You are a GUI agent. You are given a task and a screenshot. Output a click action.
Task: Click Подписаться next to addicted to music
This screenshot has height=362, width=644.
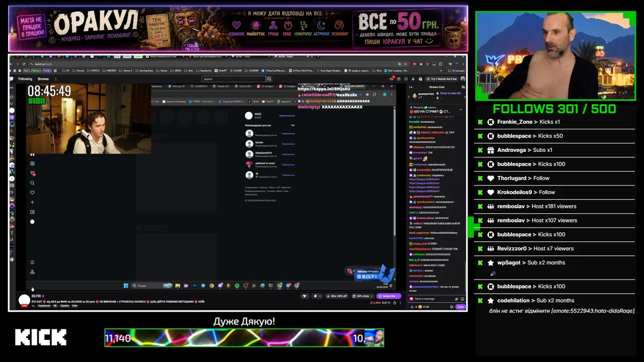click(288, 164)
